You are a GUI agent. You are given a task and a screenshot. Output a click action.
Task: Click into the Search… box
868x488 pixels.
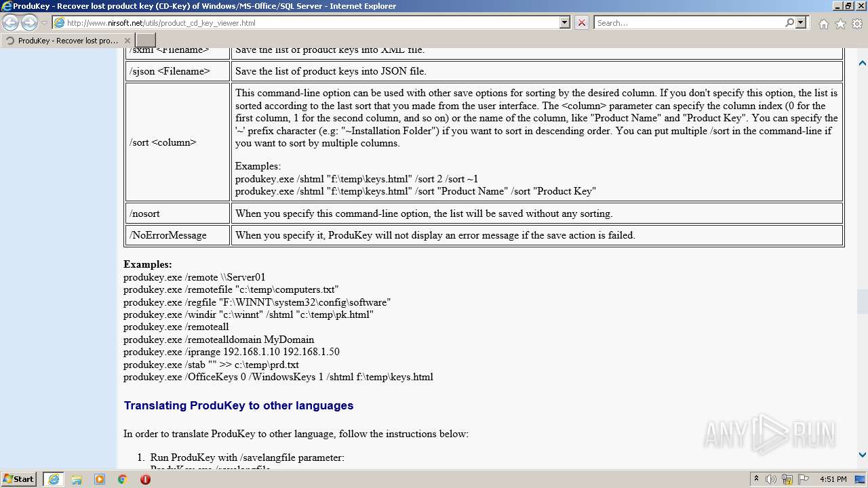[x=688, y=22]
